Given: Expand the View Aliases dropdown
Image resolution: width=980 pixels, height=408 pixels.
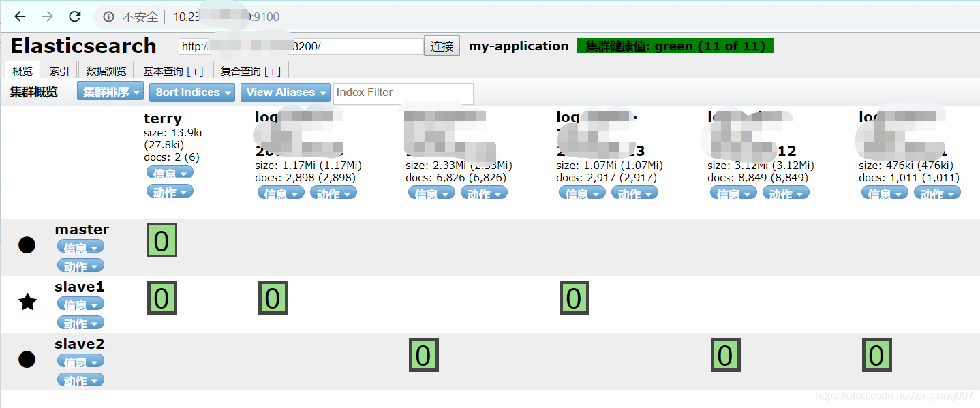Looking at the screenshot, I should coord(286,93).
